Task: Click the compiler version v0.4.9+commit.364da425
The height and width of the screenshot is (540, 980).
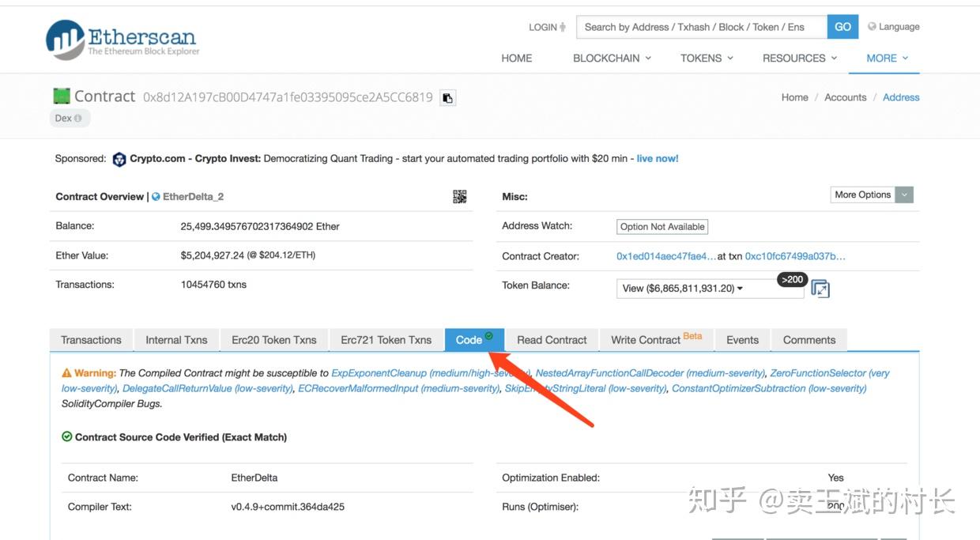Action: coord(288,507)
